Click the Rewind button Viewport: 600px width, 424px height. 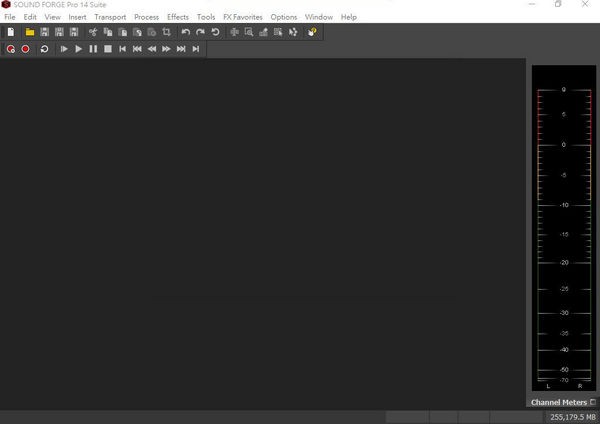(152, 49)
